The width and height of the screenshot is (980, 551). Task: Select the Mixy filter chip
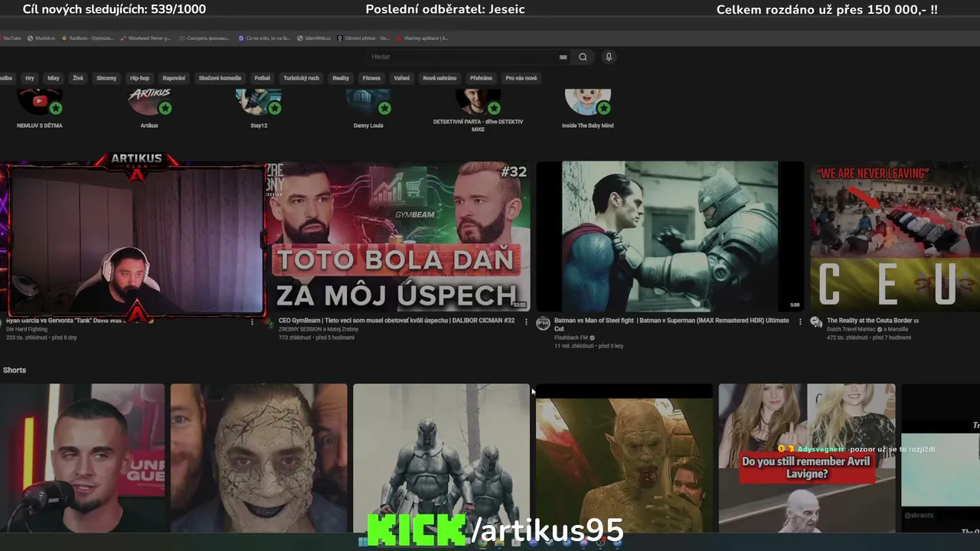tap(54, 78)
